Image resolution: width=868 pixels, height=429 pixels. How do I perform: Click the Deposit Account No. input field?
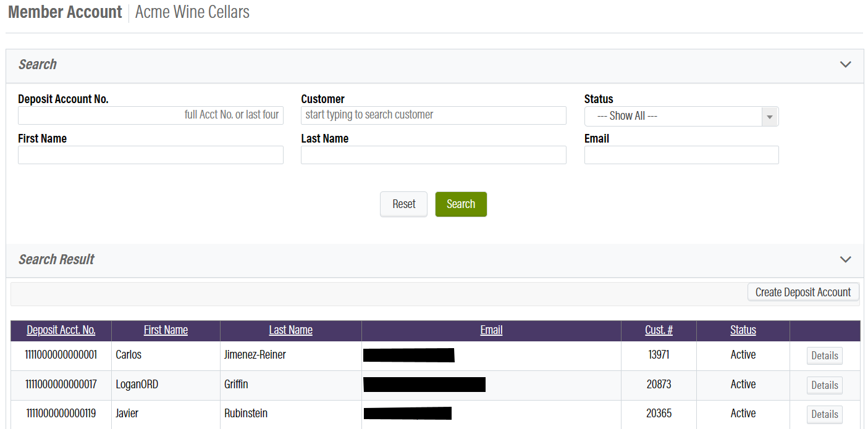point(150,115)
